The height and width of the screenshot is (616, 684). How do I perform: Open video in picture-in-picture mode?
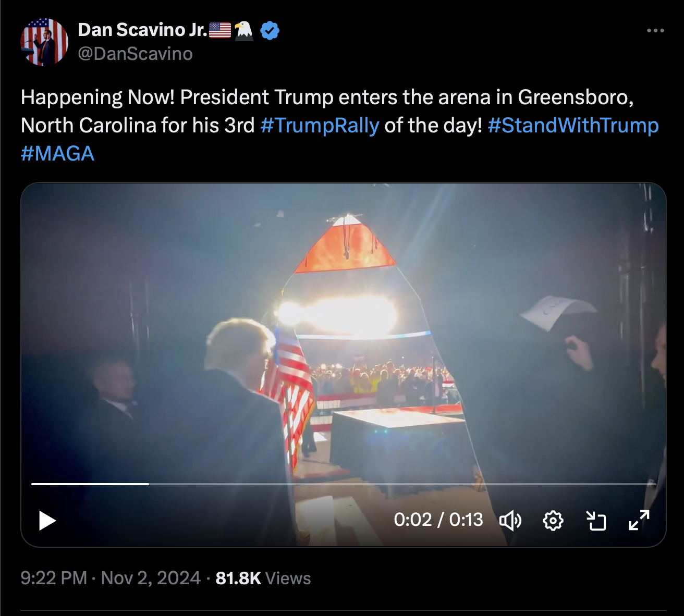[596, 520]
